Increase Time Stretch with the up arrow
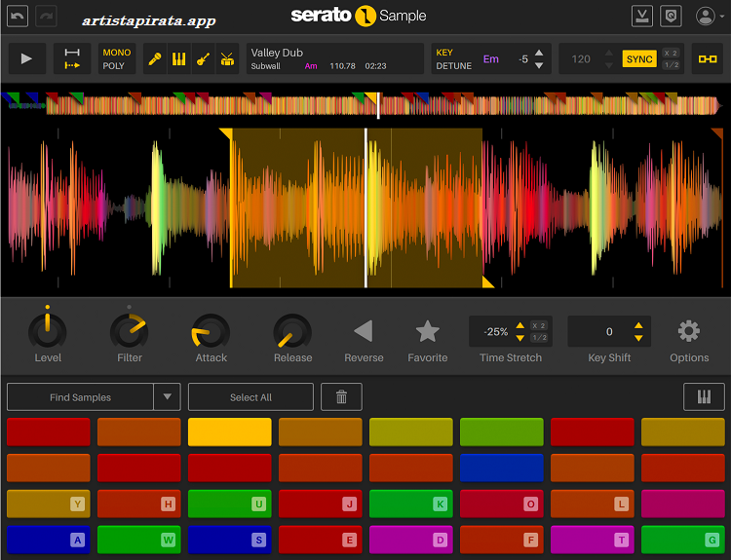The image size is (731, 560). click(519, 325)
